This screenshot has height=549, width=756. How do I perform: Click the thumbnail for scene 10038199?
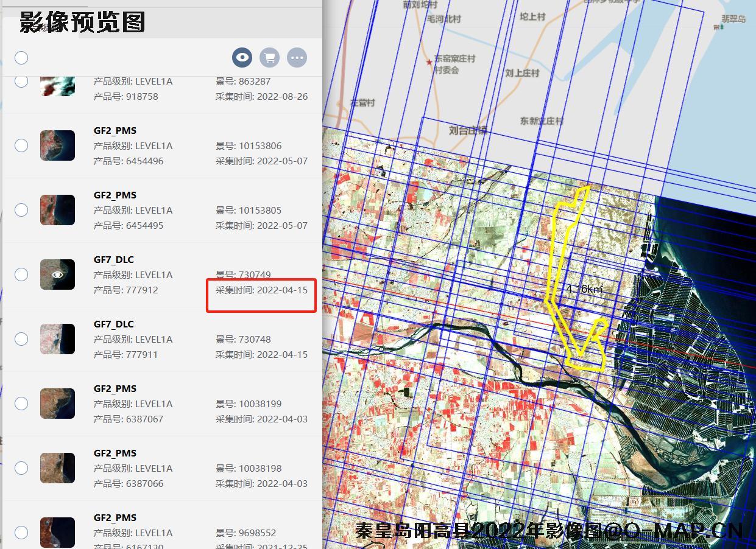57,404
